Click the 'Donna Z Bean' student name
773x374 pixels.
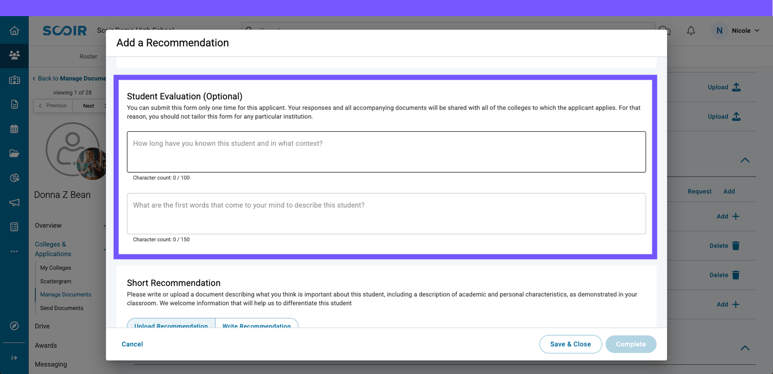pyautogui.click(x=62, y=195)
